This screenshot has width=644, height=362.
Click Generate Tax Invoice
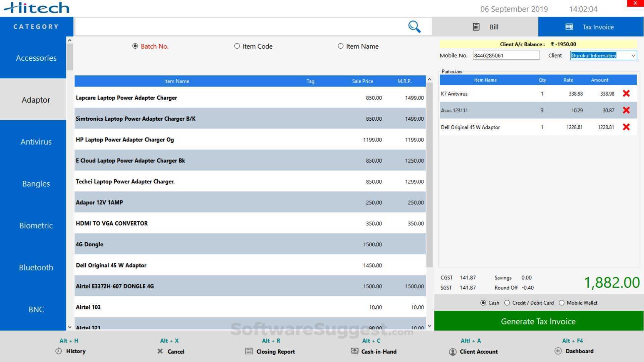tap(537, 321)
